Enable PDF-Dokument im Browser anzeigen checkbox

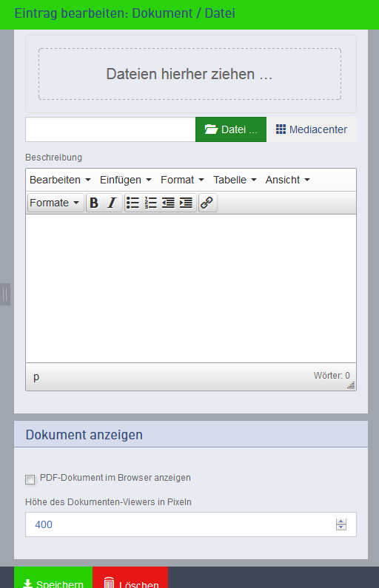(30, 479)
